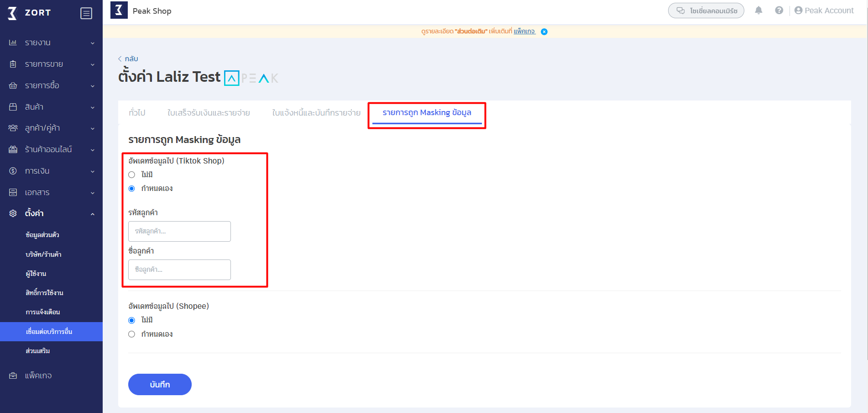This screenshot has width=868, height=413.
Task: Expand the ลูกค้า/คู่ค้า menu chevron
Action: coord(93,128)
